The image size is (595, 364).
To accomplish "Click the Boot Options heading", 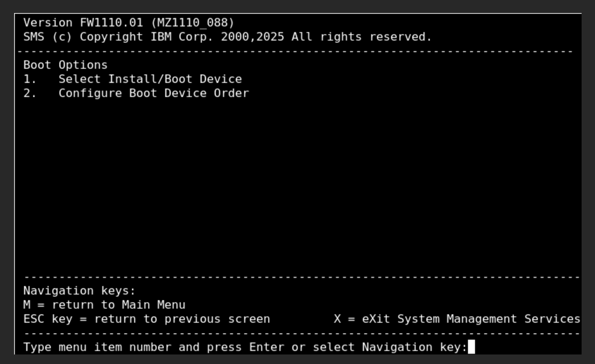I will pos(65,65).
